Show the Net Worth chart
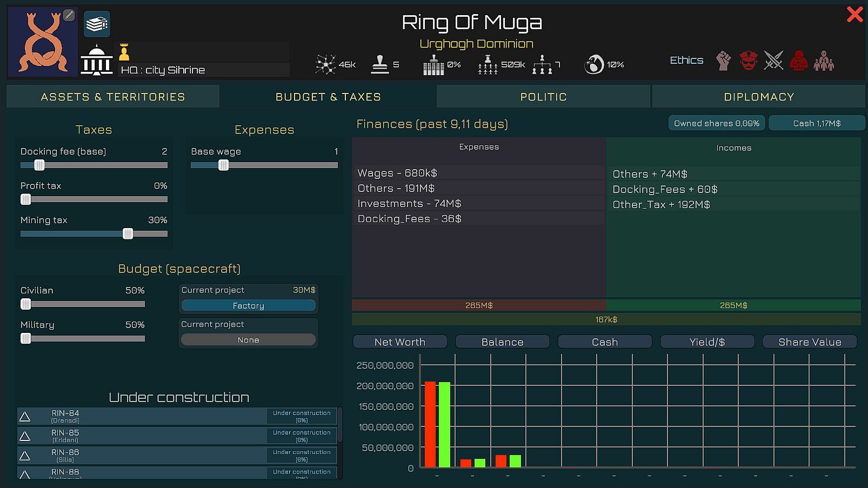The image size is (868, 488). [399, 342]
